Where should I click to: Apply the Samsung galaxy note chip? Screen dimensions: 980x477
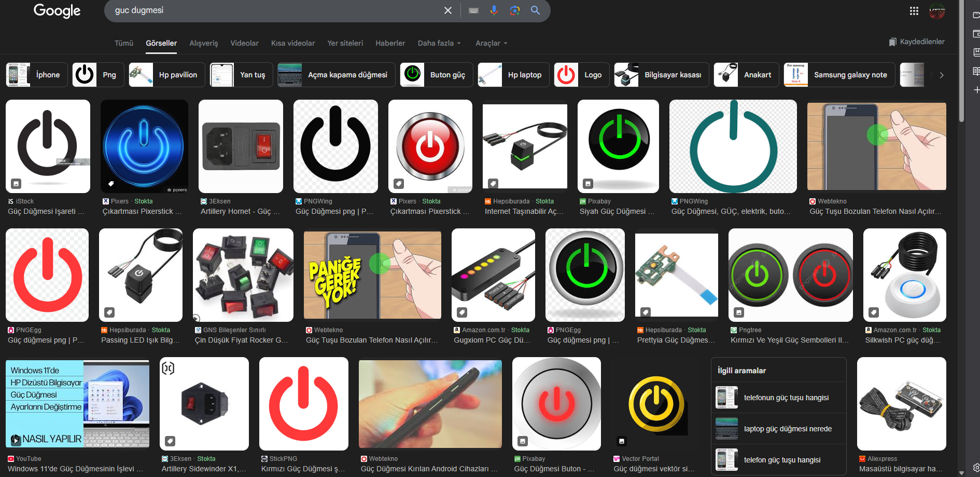tap(839, 75)
